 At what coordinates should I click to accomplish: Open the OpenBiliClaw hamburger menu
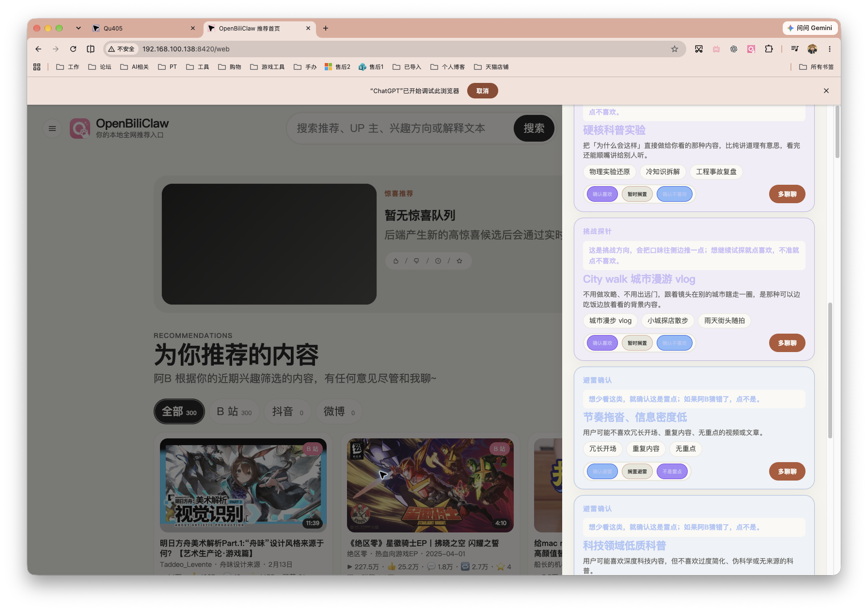[52, 129]
